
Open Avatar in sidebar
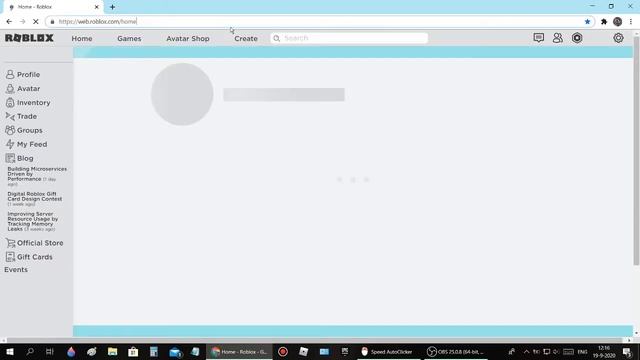tap(22, 89)
